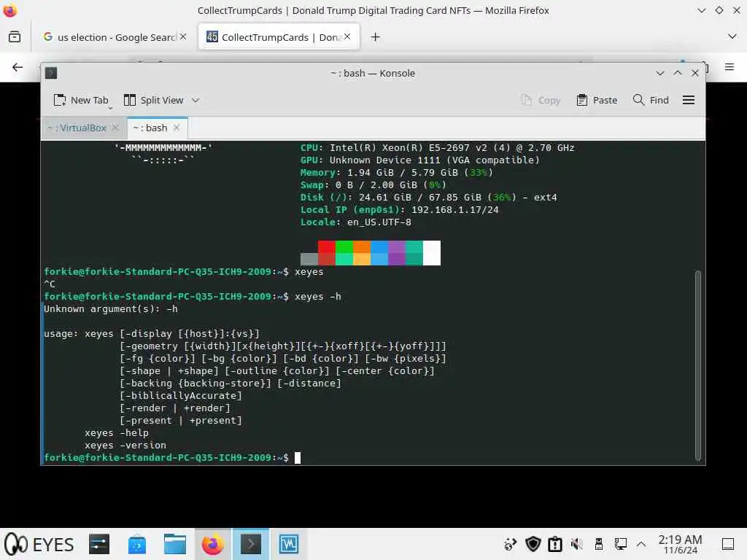Click the 'Unknown argument(s): -h' line

pyautogui.click(x=111, y=309)
